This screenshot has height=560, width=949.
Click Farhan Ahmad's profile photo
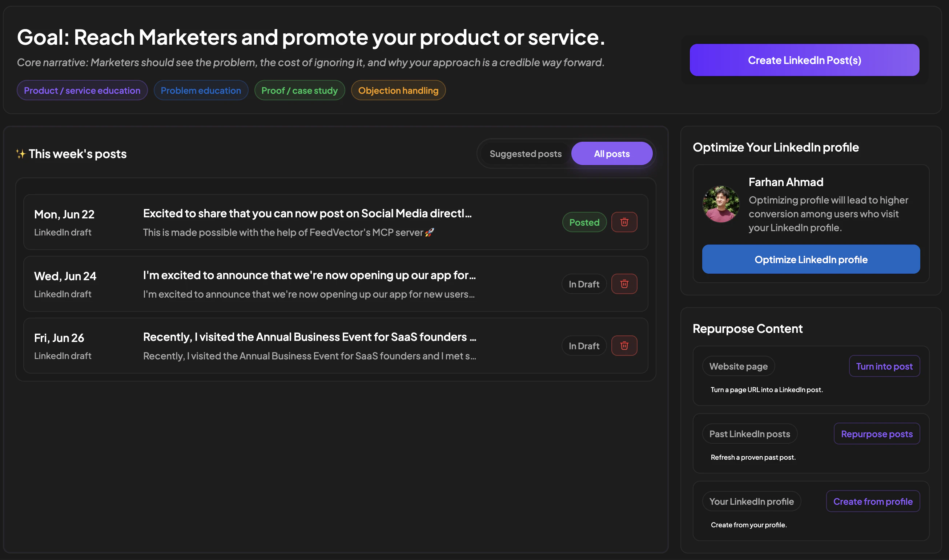tap(721, 204)
